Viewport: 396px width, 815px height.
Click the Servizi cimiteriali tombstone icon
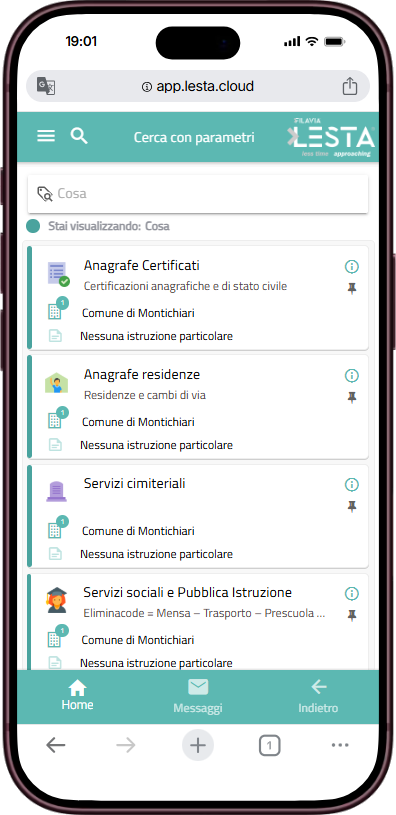pos(56,492)
